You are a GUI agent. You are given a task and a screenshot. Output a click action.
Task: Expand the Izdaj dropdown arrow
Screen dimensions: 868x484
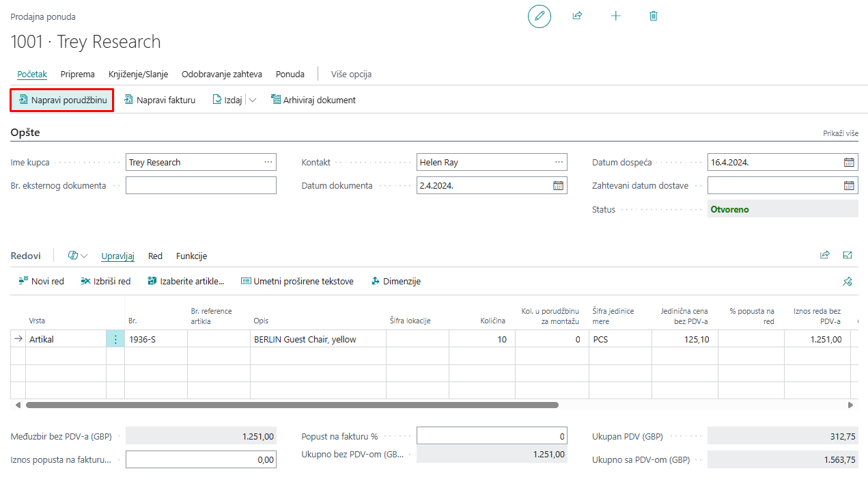(253, 100)
